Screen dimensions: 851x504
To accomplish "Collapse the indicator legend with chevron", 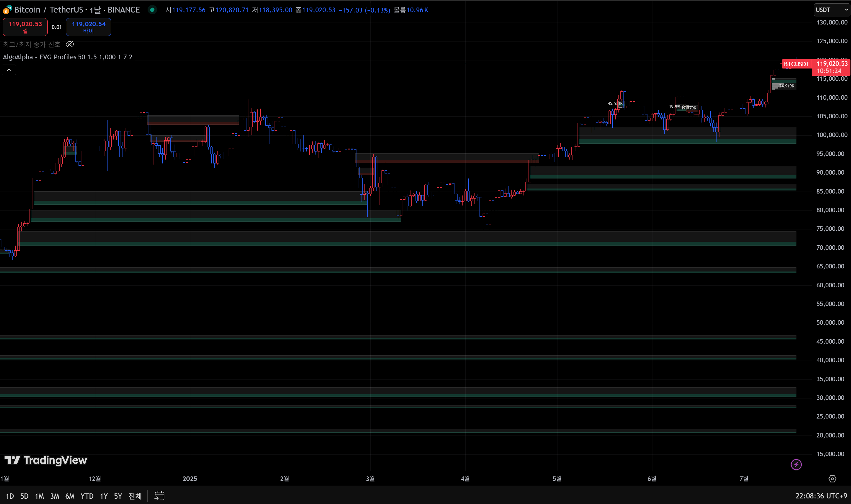I will pos(9,70).
